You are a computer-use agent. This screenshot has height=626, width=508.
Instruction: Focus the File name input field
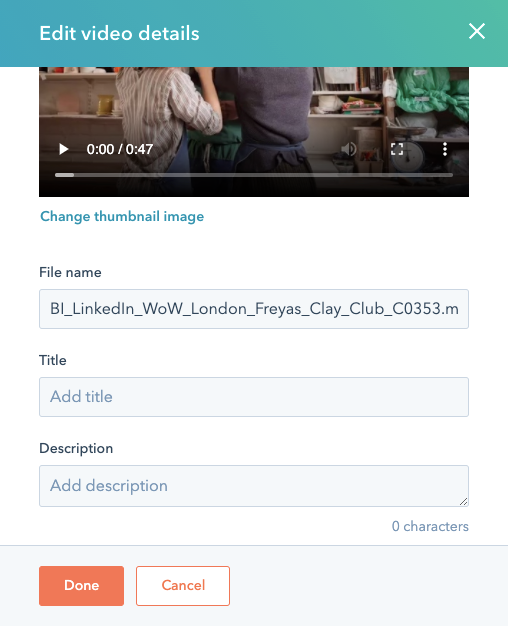254,309
